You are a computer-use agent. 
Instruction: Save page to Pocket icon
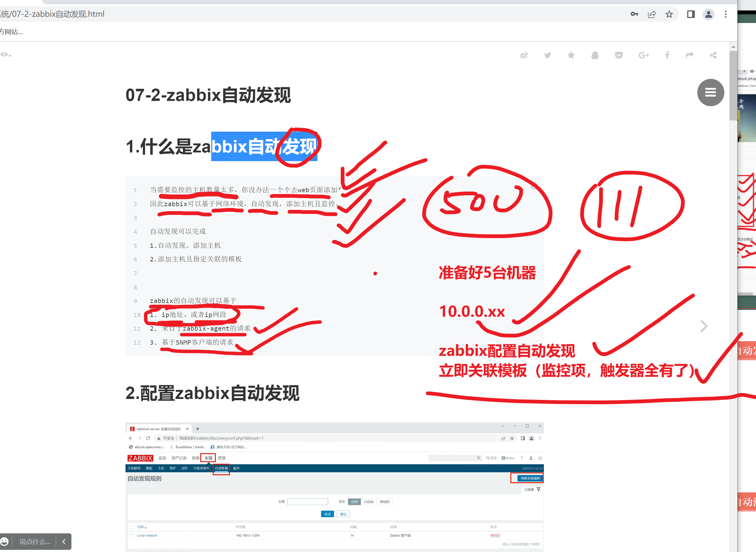619,55
